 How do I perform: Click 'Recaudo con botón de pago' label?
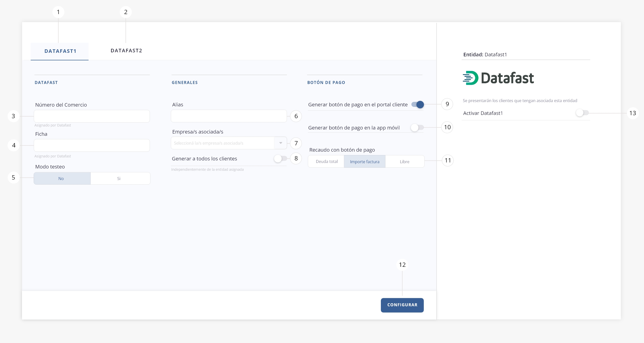(x=342, y=150)
